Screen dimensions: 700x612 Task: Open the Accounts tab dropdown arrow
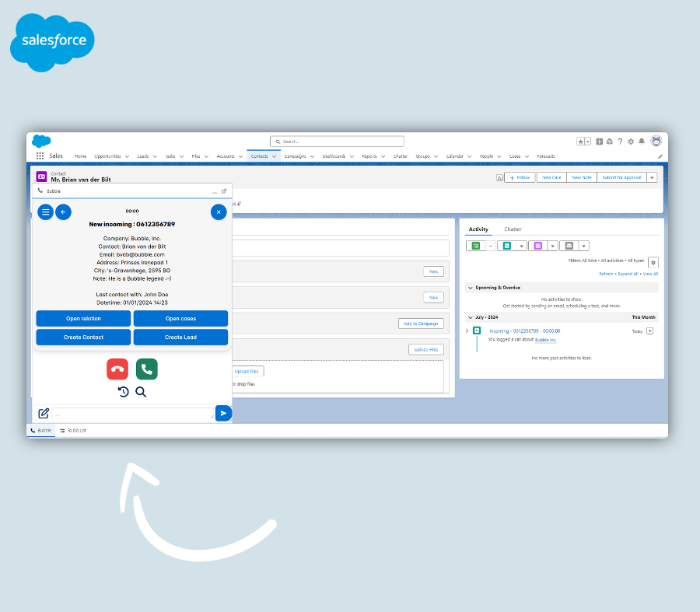tap(240, 156)
